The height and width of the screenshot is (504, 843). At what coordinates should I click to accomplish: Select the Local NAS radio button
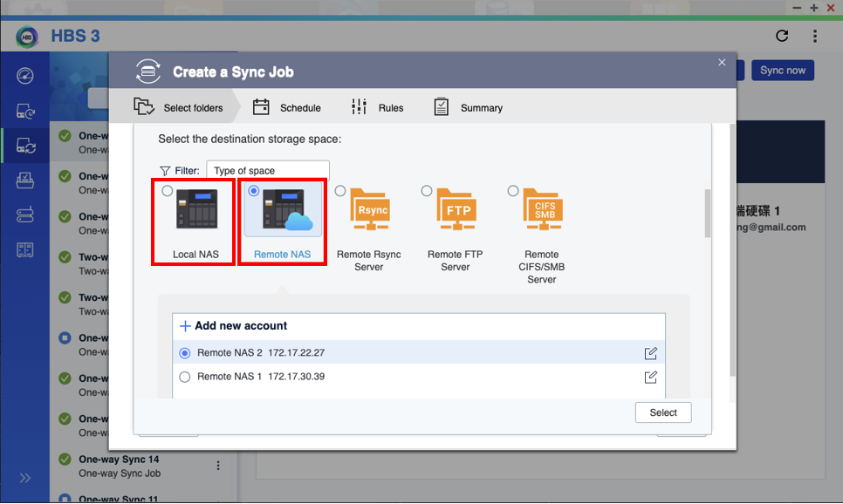[x=168, y=191]
